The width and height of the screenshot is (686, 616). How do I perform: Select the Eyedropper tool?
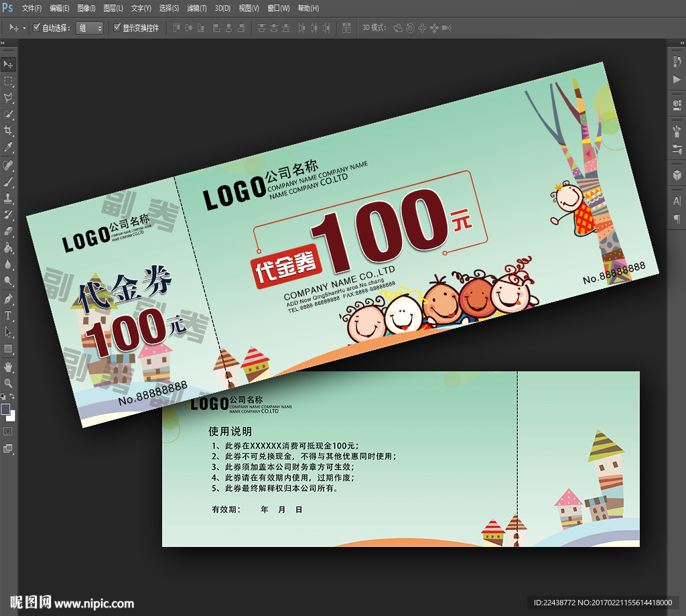9,147
